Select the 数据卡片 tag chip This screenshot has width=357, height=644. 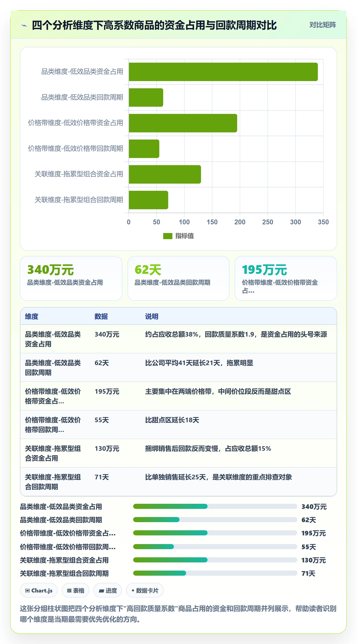click(x=145, y=590)
